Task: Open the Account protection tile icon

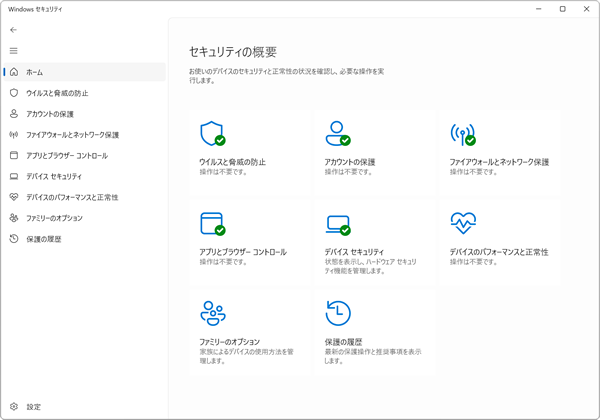Action: pyautogui.click(x=337, y=134)
